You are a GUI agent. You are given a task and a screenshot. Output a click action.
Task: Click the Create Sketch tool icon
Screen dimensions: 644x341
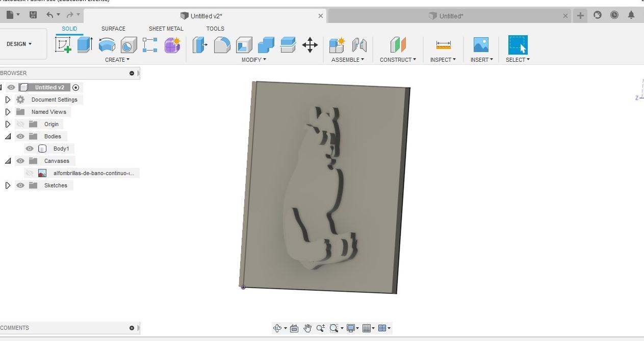pyautogui.click(x=63, y=45)
